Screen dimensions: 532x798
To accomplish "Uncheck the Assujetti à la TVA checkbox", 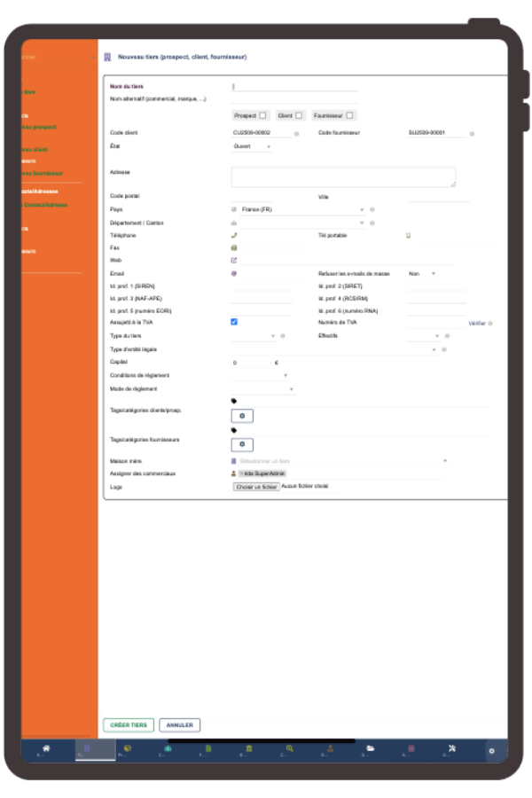I will click(234, 322).
